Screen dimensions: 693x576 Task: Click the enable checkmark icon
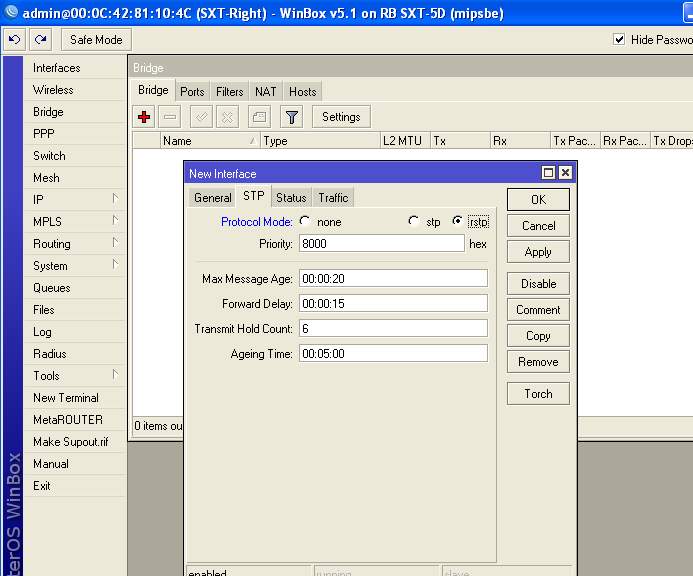(201, 117)
